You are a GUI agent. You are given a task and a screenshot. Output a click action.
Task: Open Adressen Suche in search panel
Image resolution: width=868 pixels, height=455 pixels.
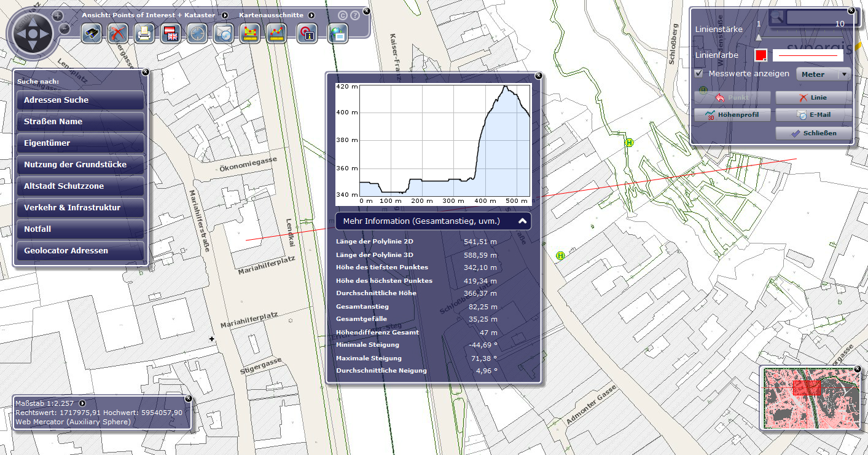tap(80, 100)
